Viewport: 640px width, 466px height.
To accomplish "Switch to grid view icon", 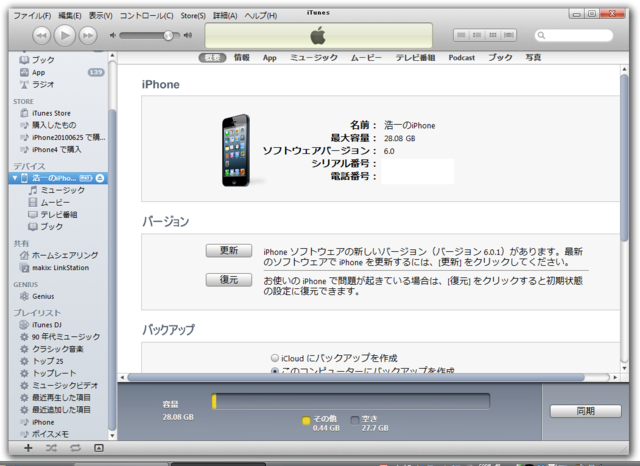I will (493, 35).
